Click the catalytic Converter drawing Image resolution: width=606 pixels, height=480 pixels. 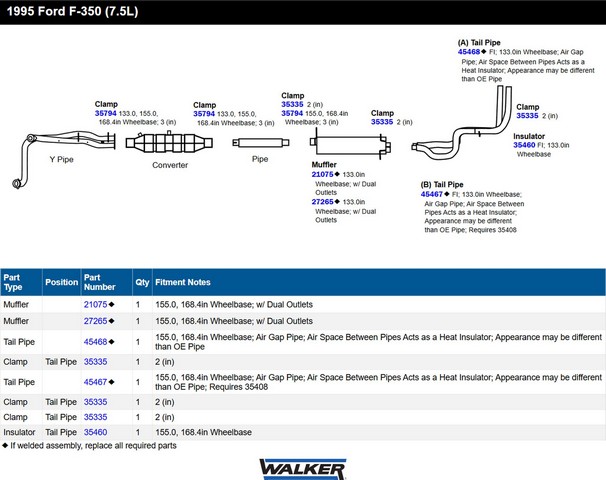point(169,142)
